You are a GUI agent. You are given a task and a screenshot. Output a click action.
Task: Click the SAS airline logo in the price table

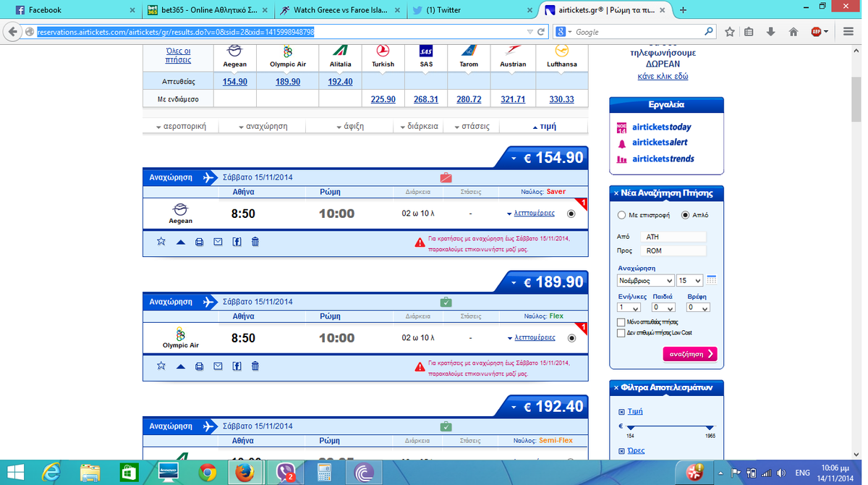(x=426, y=51)
